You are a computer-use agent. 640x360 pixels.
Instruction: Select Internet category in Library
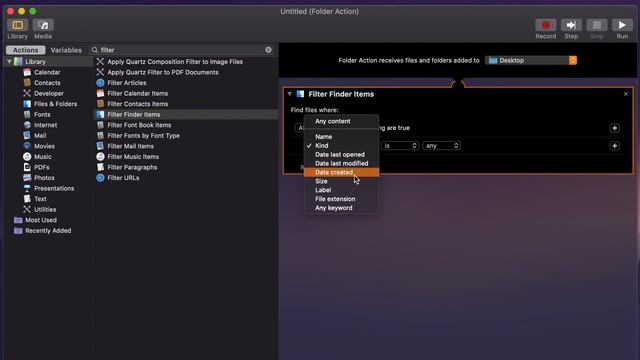tap(45, 125)
